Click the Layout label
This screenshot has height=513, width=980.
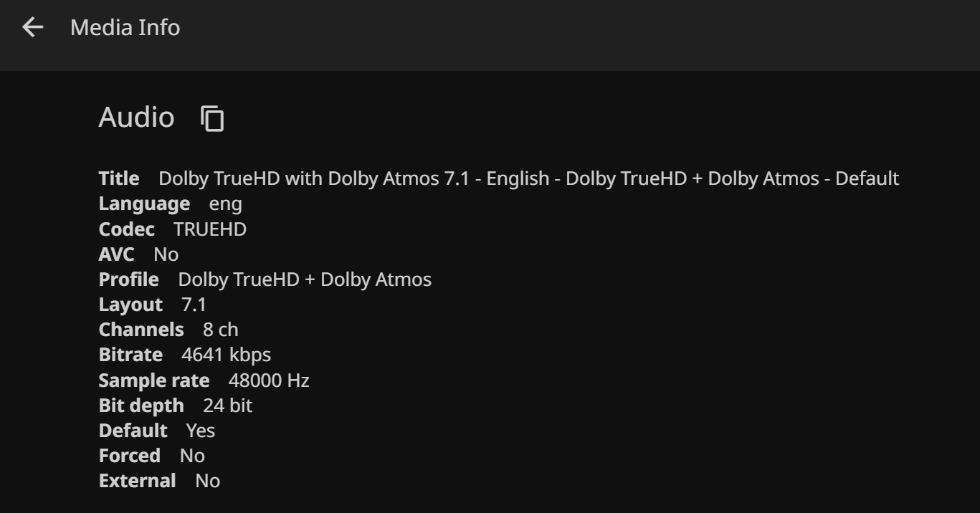[130, 305]
